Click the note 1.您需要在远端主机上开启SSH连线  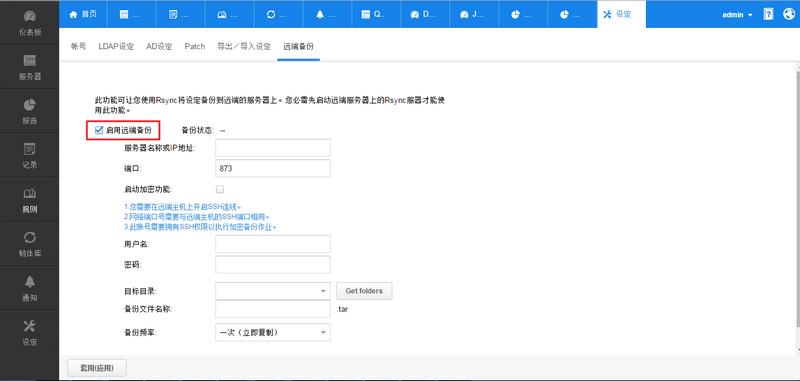[x=183, y=207]
